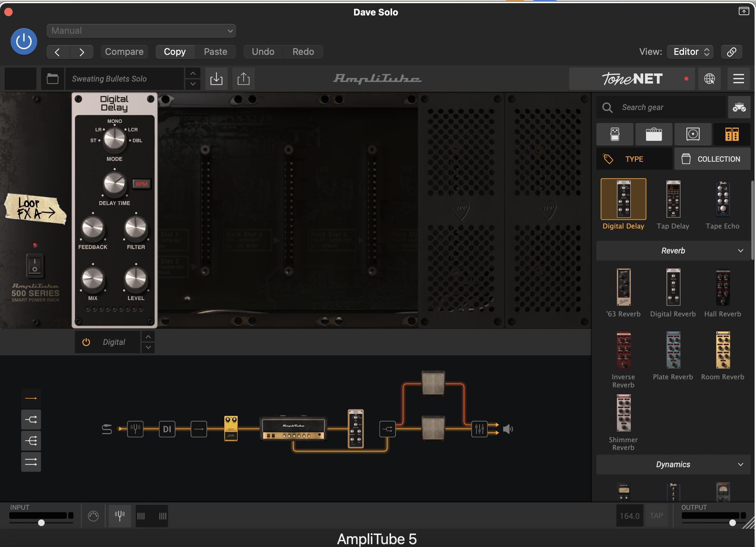Go to next plugin setting arrow
The height and width of the screenshot is (547, 756).
coord(82,52)
